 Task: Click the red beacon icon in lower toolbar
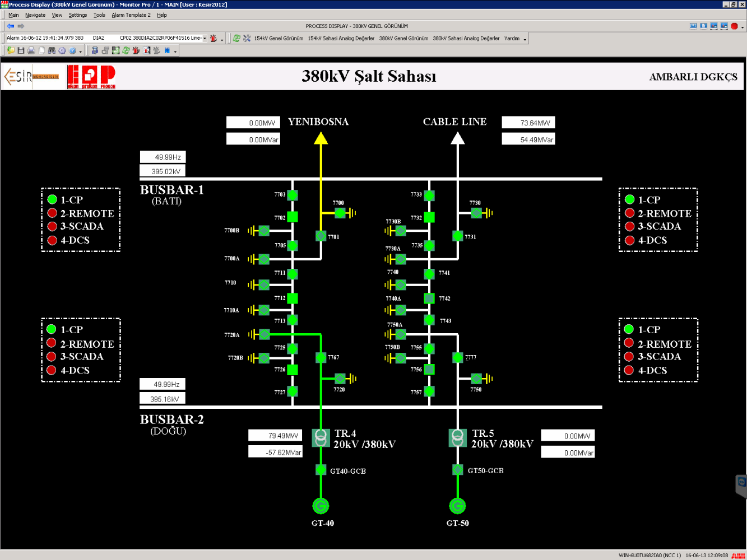tap(136, 50)
